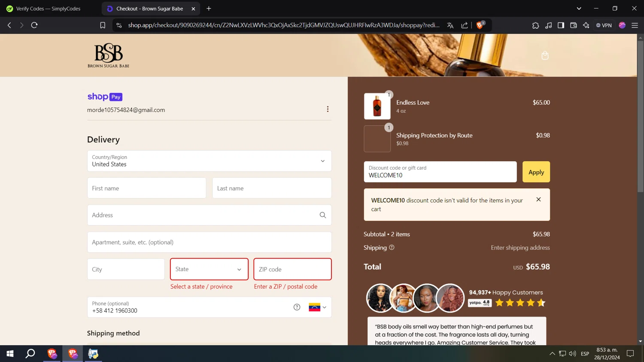Click the ESP language indicator
Image resolution: width=644 pixels, height=362 pixels.
[x=585, y=353]
